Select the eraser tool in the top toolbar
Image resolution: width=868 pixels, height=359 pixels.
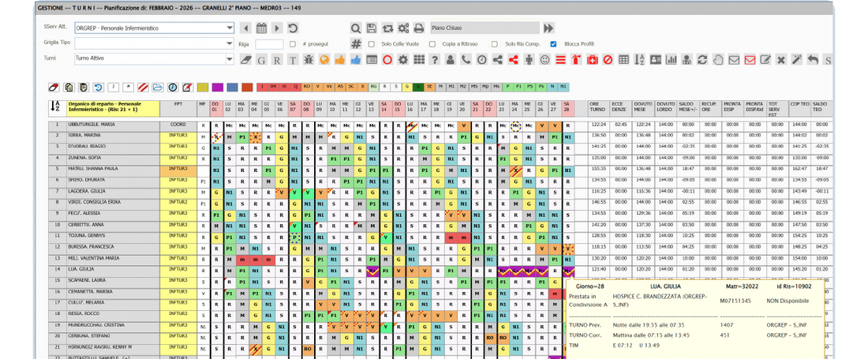pos(245,60)
